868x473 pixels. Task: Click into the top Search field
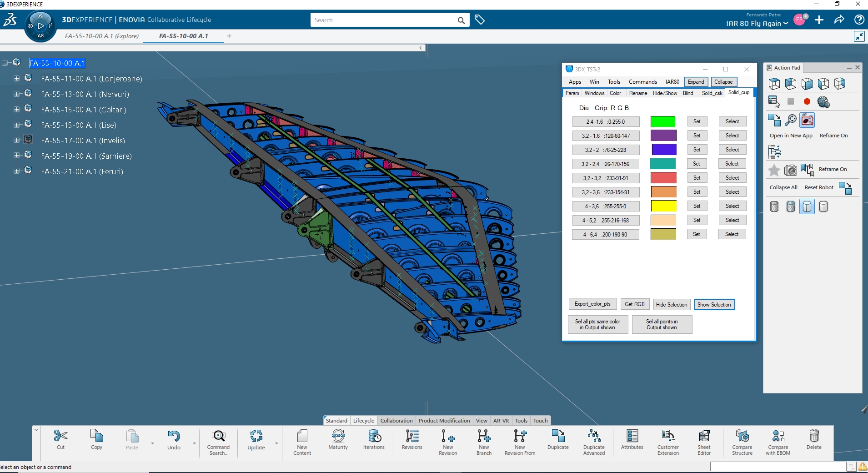point(384,20)
